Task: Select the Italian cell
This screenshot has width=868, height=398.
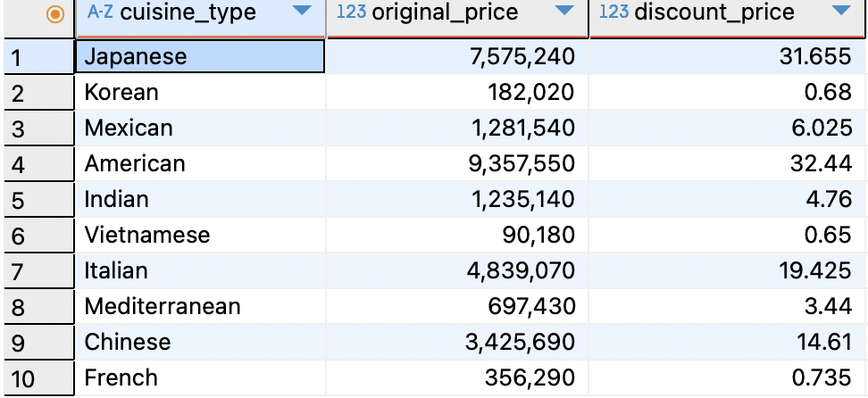Action: click(x=200, y=271)
